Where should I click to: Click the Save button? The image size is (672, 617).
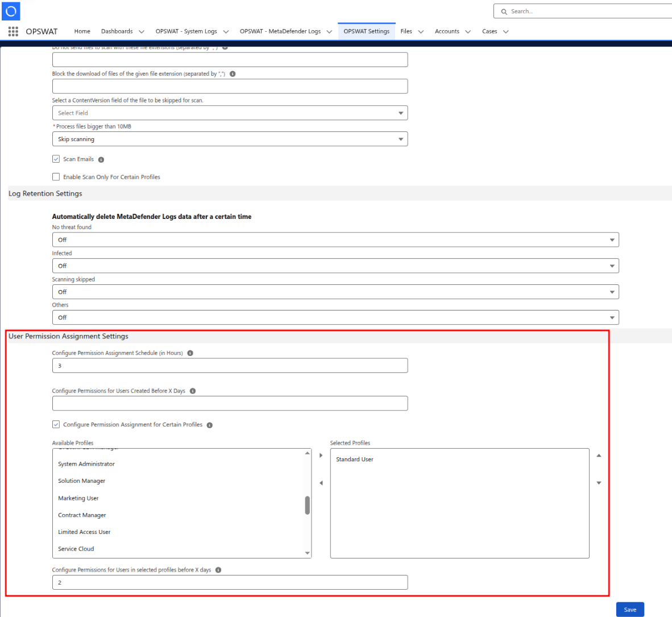click(x=630, y=609)
